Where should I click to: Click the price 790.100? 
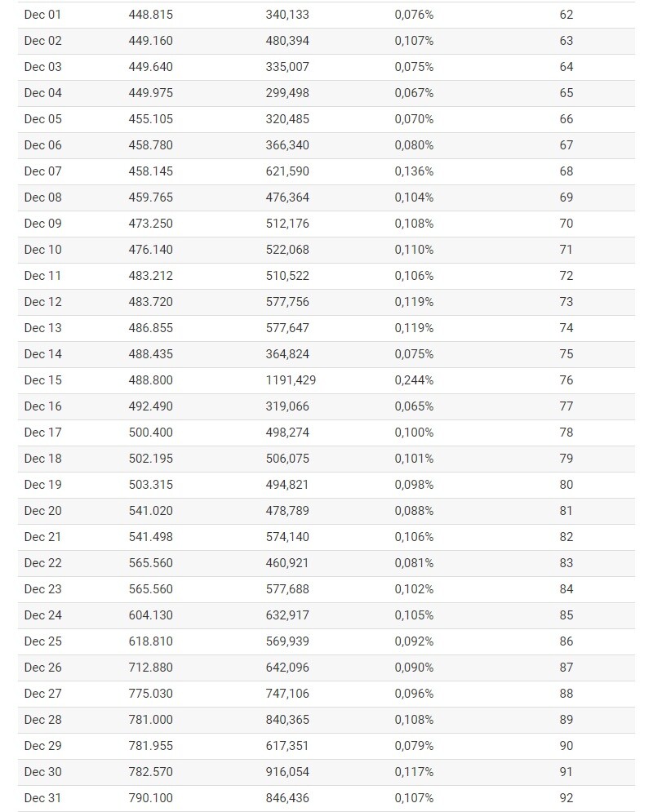point(151,798)
